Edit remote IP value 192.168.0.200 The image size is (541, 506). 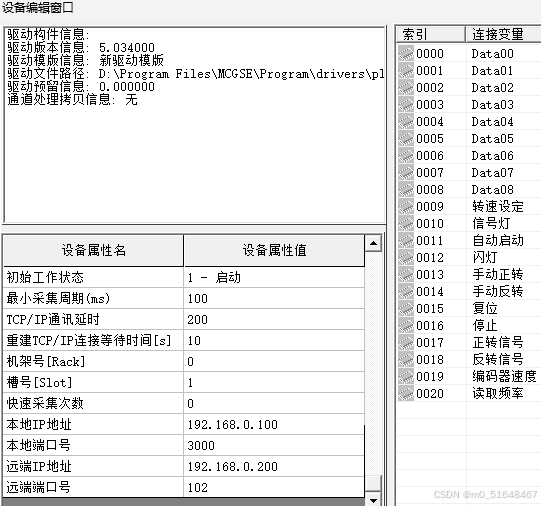[274, 467]
